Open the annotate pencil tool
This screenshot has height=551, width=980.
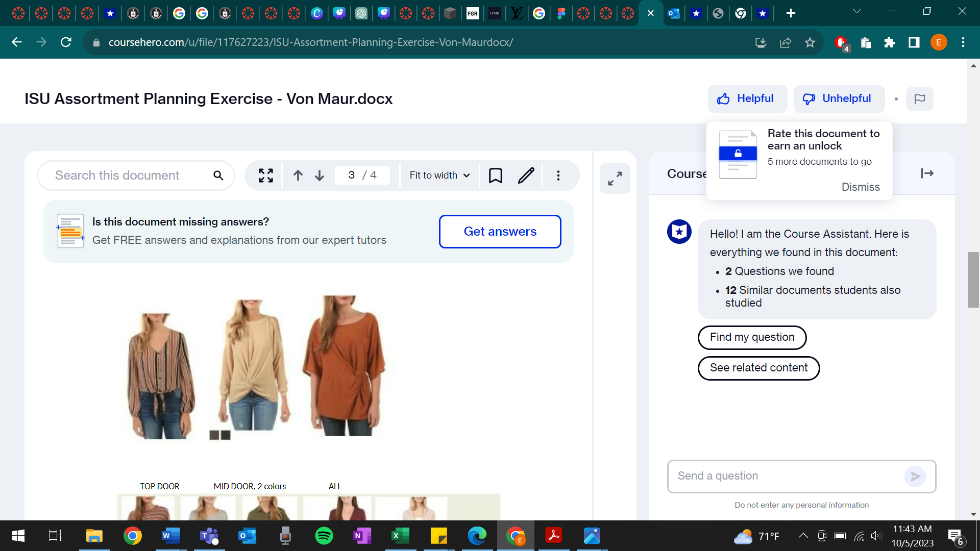526,176
